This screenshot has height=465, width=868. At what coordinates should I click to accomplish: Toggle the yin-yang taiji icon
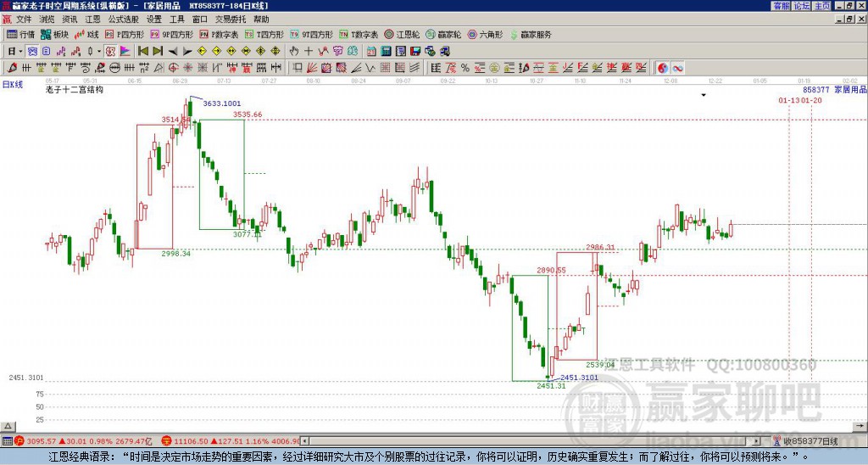[663, 68]
